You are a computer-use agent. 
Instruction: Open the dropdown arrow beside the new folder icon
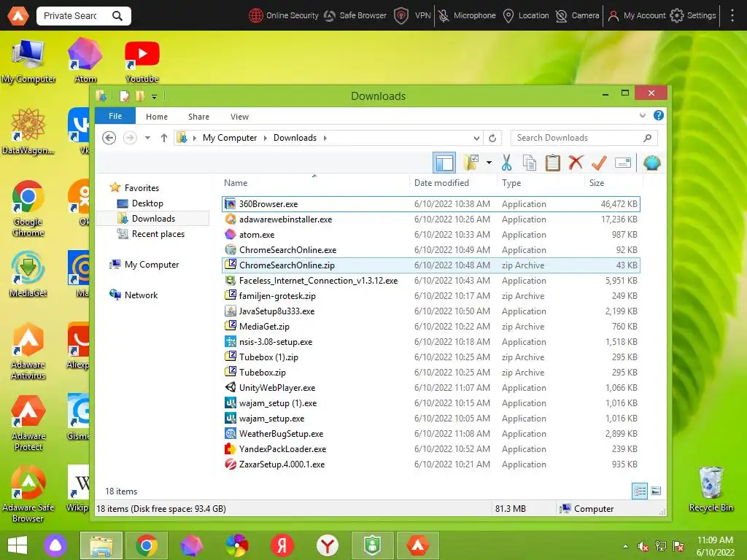pos(489,163)
